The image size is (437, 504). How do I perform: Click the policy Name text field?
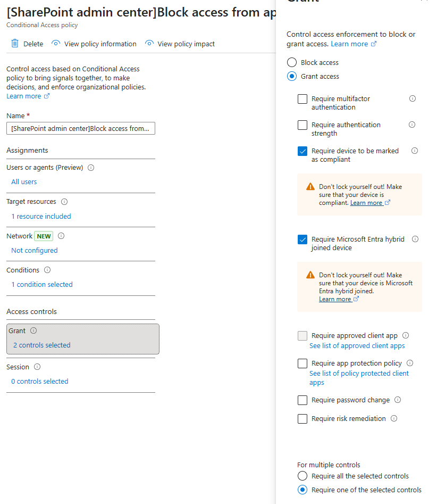[x=81, y=129]
